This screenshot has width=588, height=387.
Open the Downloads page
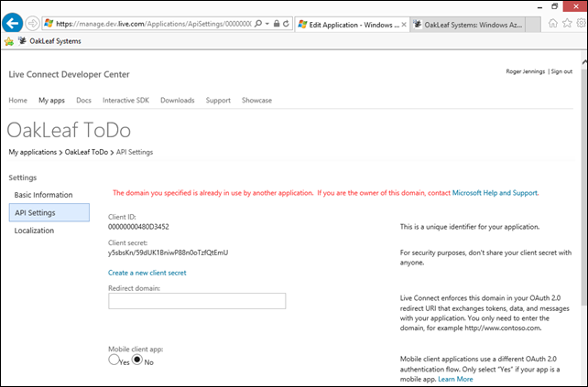tap(178, 101)
